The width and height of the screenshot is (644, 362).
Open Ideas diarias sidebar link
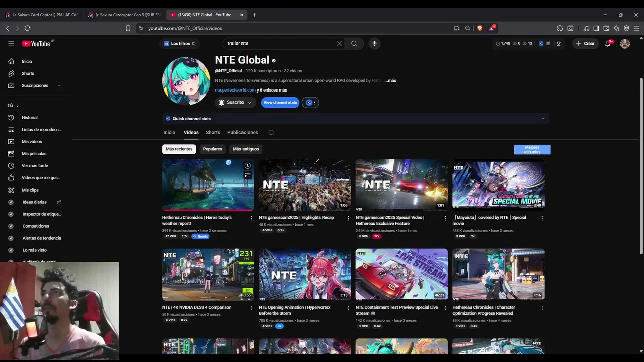tap(35, 202)
